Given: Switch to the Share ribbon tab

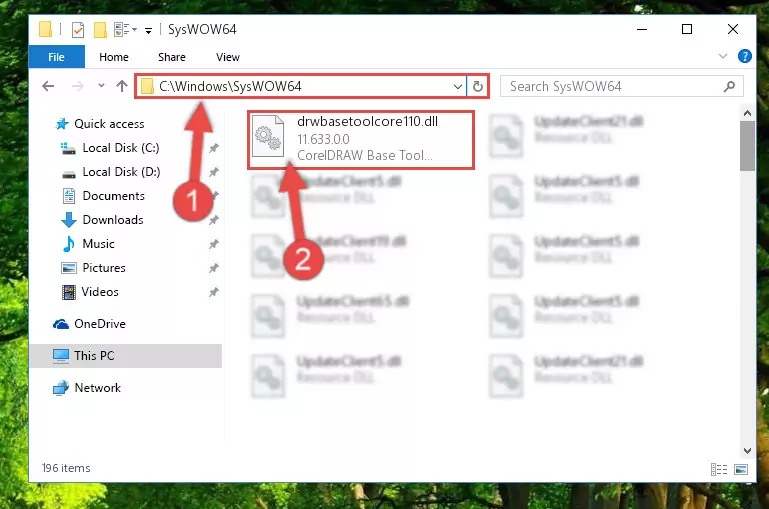Looking at the screenshot, I should tap(172, 57).
